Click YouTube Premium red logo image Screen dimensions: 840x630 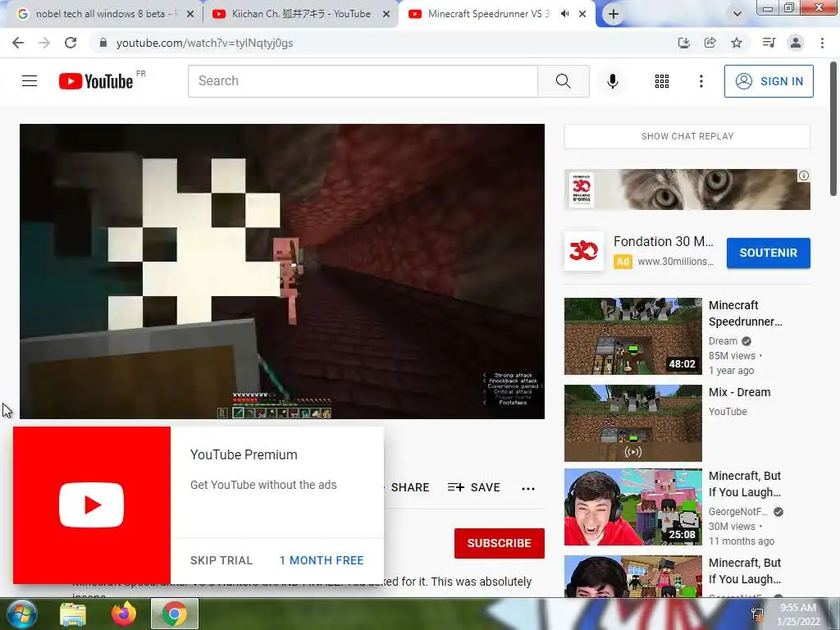[x=92, y=505]
